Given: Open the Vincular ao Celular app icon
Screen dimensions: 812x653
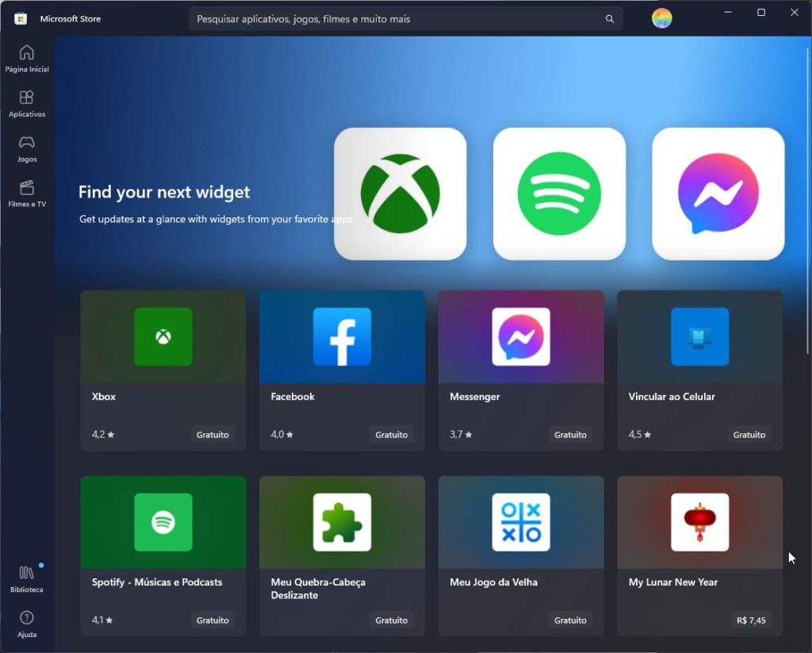Looking at the screenshot, I should 700,337.
